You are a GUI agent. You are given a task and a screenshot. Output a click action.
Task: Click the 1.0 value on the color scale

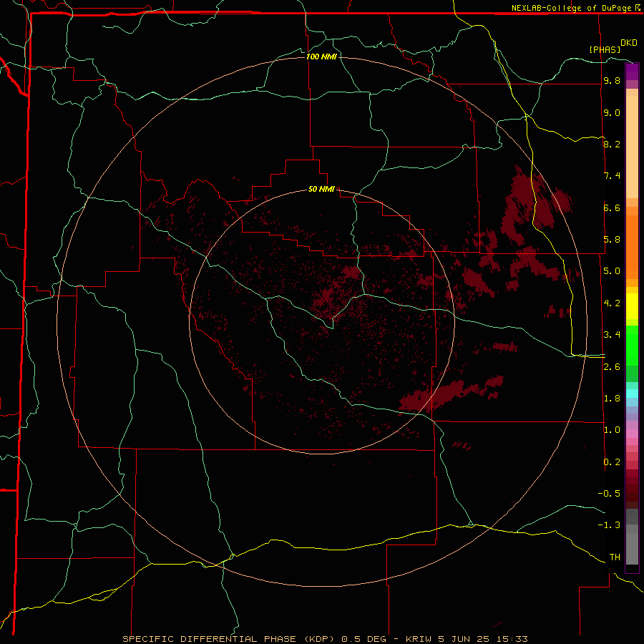pyautogui.click(x=612, y=430)
